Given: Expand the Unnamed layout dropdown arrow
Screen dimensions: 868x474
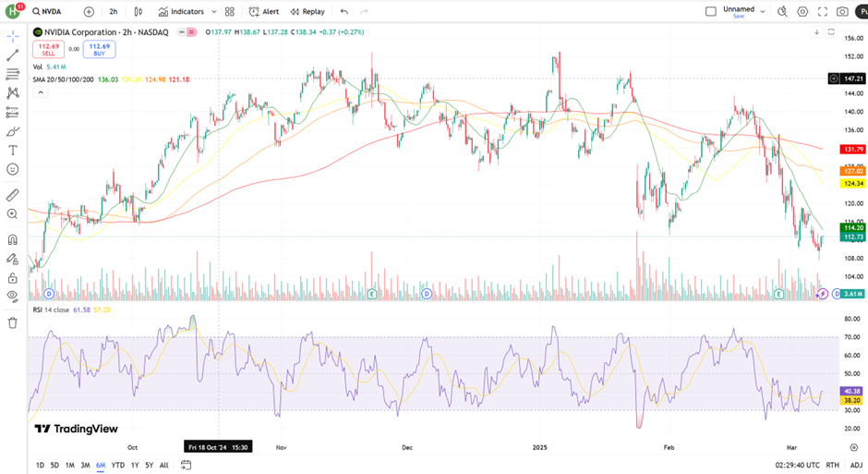Looking at the screenshot, I should click(x=762, y=12).
